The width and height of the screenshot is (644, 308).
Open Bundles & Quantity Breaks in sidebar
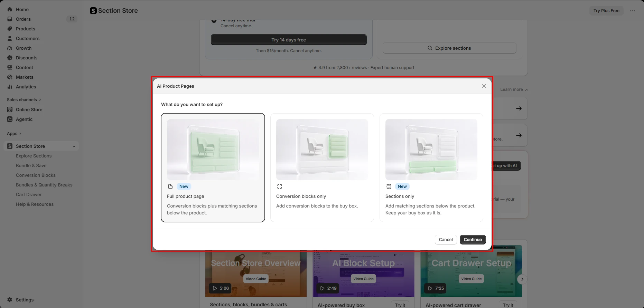pyautogui.click(x=44, y=185)
